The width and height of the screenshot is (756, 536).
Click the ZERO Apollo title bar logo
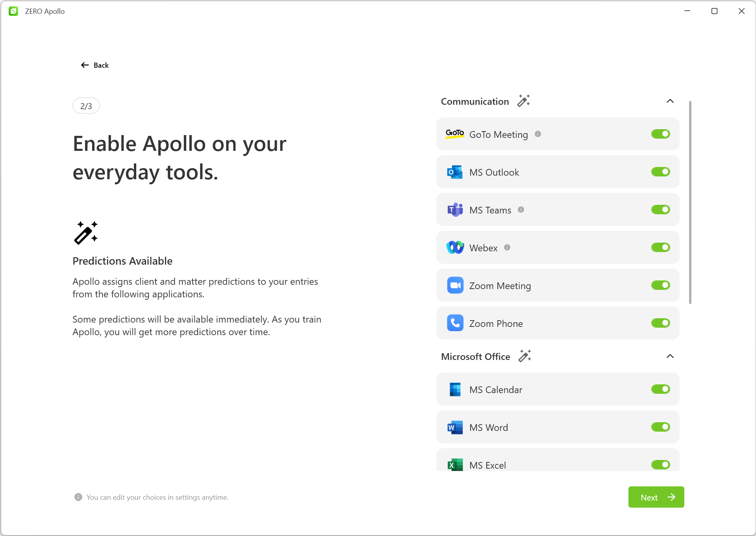pos(13,11)
